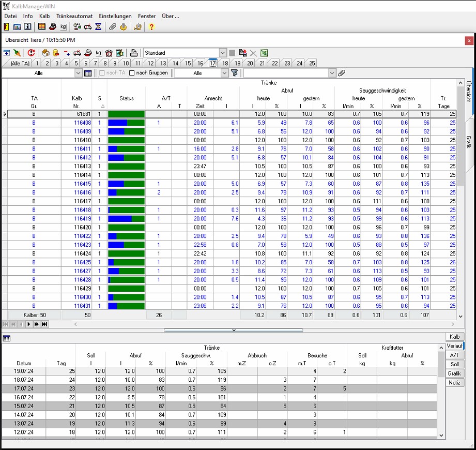Click the 'Grafik' button in lower panel
Screen dimensions: 476x450
[x=454, y=373]
